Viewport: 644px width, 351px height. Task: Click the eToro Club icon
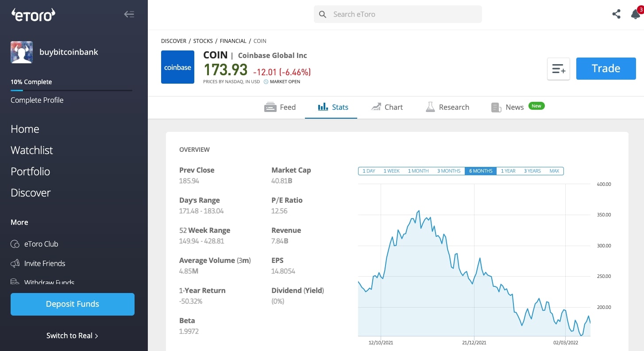click(15, 244)
